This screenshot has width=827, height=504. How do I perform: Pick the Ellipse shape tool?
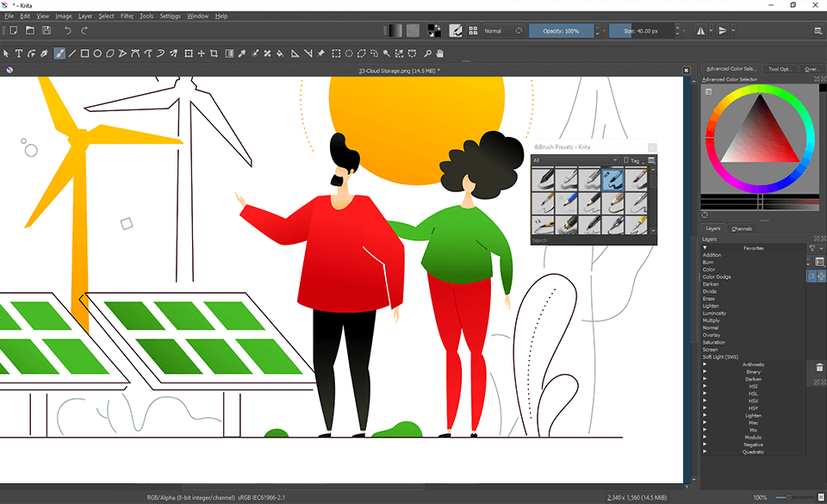click(98, 53)
